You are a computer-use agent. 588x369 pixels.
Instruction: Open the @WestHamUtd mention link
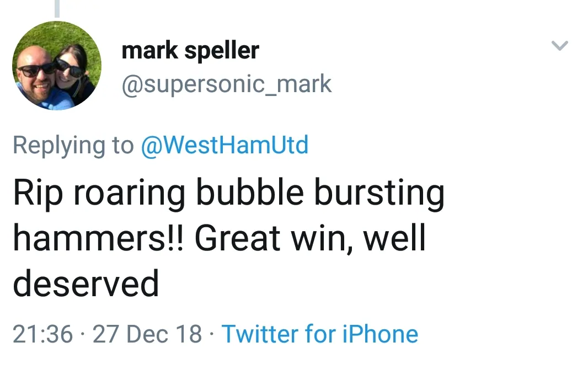(x=224, y=145)
